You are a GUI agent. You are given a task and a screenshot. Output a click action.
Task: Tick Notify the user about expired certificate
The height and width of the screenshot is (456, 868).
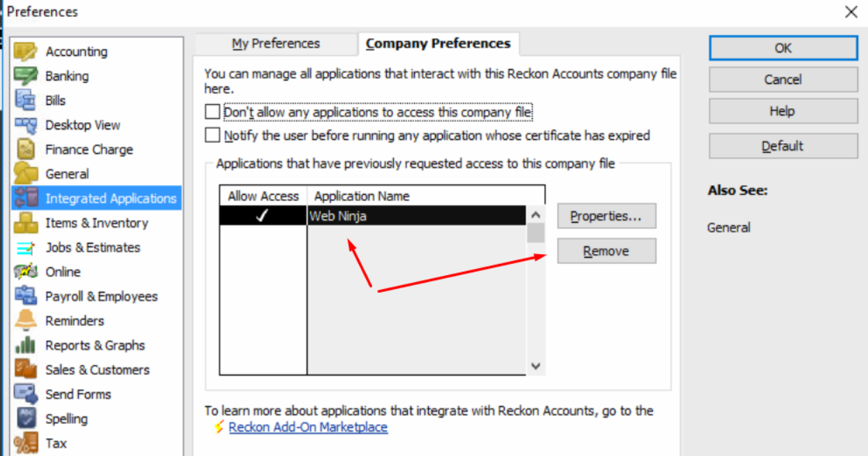(x=212, y=135)
